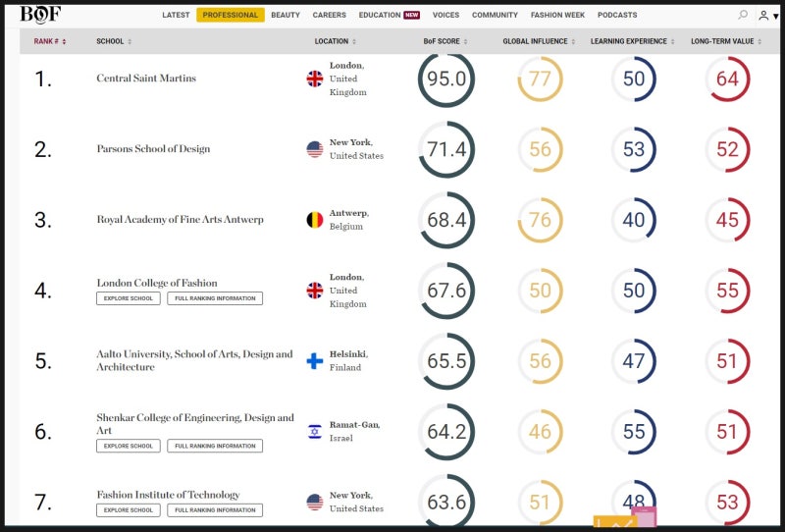Open Fashion Institute of Technology name
The image size is (785, 532).
(168, 495)
